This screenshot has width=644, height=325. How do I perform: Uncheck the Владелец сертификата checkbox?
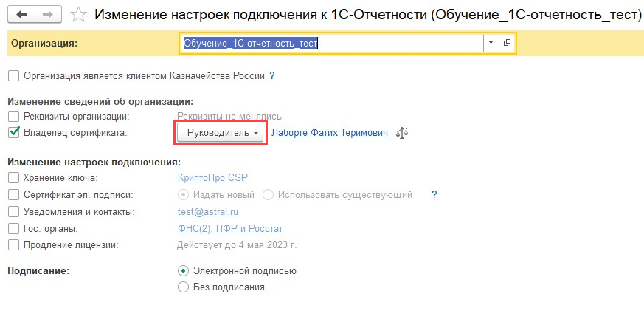(13, 133)
